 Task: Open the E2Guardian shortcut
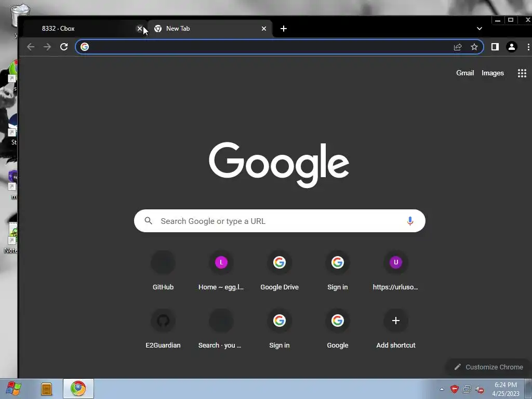pos(163,329)
